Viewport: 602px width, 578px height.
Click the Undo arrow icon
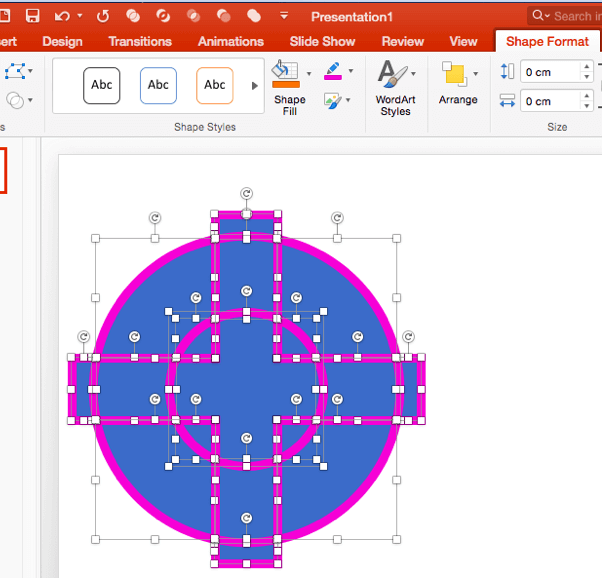coord(63,16)
